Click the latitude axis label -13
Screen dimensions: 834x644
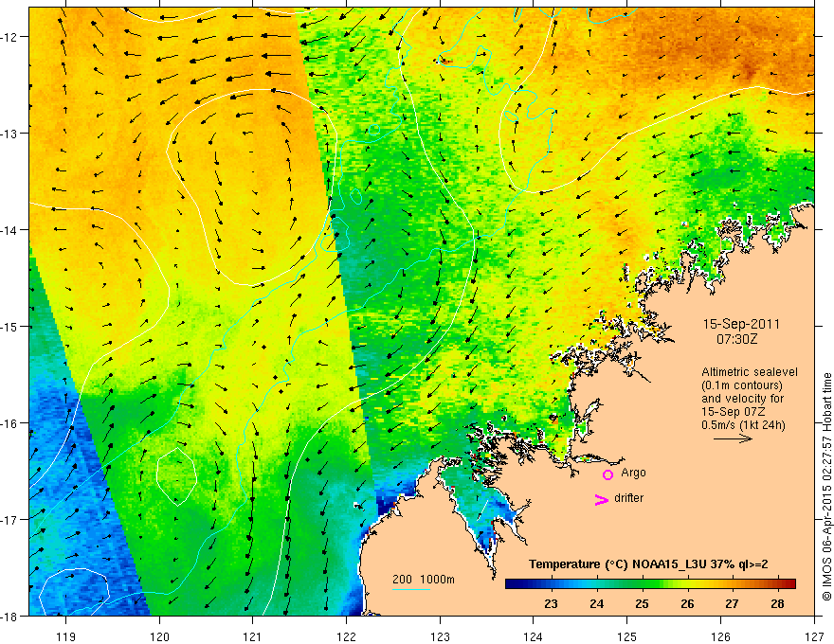tap(9, 134)
